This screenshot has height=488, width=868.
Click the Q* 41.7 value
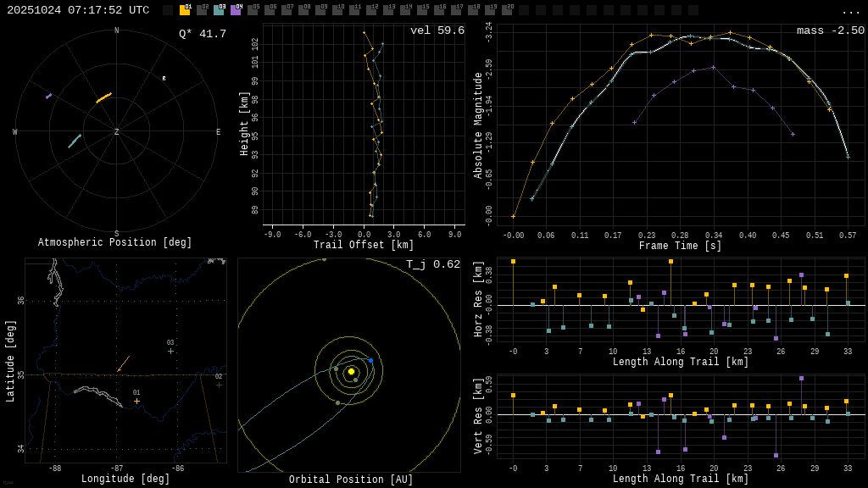(x=202, y=34)
